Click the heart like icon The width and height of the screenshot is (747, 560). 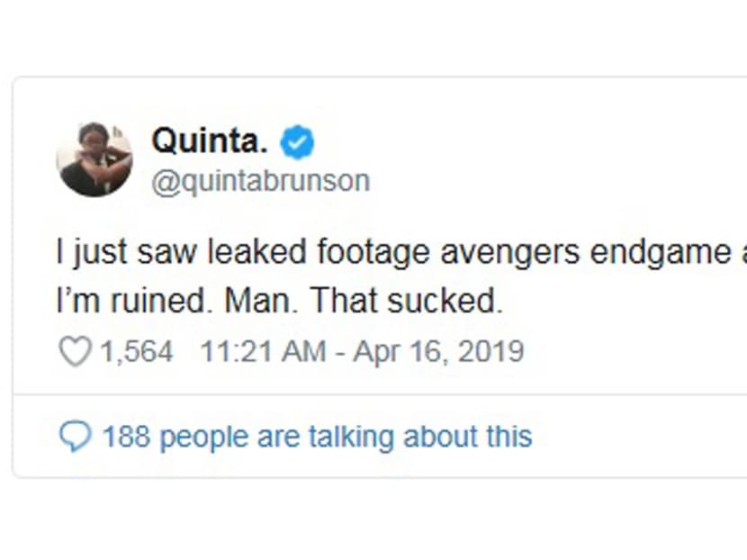74,351
